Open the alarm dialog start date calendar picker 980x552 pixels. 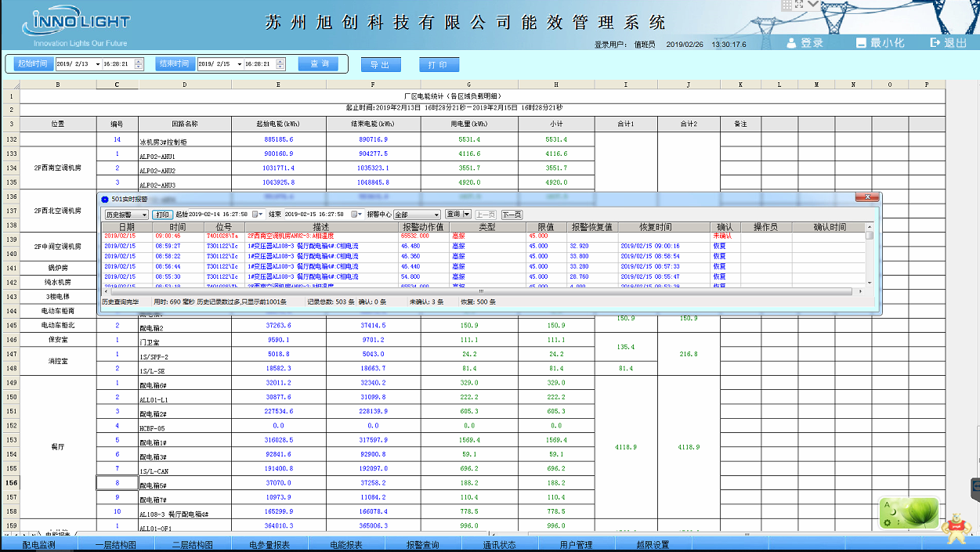pyautogui.click(x=256, y=215)
